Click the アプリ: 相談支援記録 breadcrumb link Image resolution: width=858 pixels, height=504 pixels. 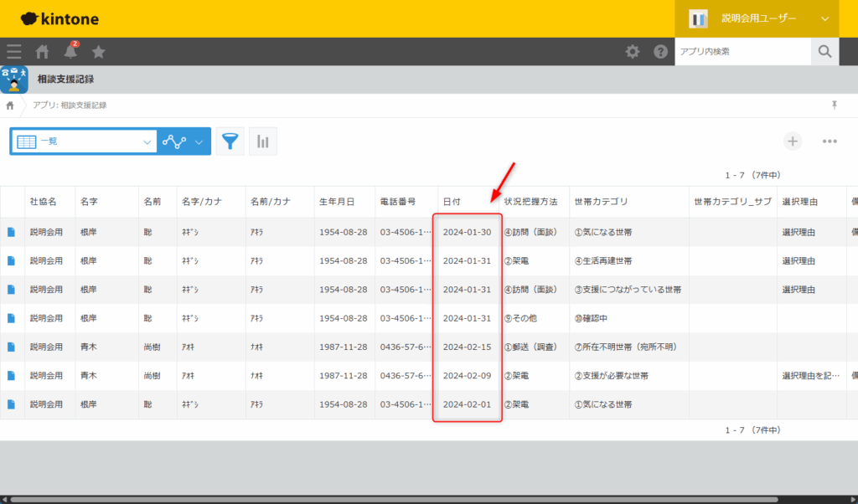70,105
